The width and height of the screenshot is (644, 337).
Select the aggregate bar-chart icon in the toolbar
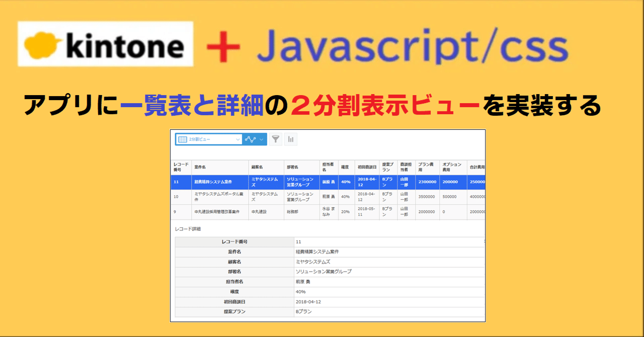pos(291,140)
